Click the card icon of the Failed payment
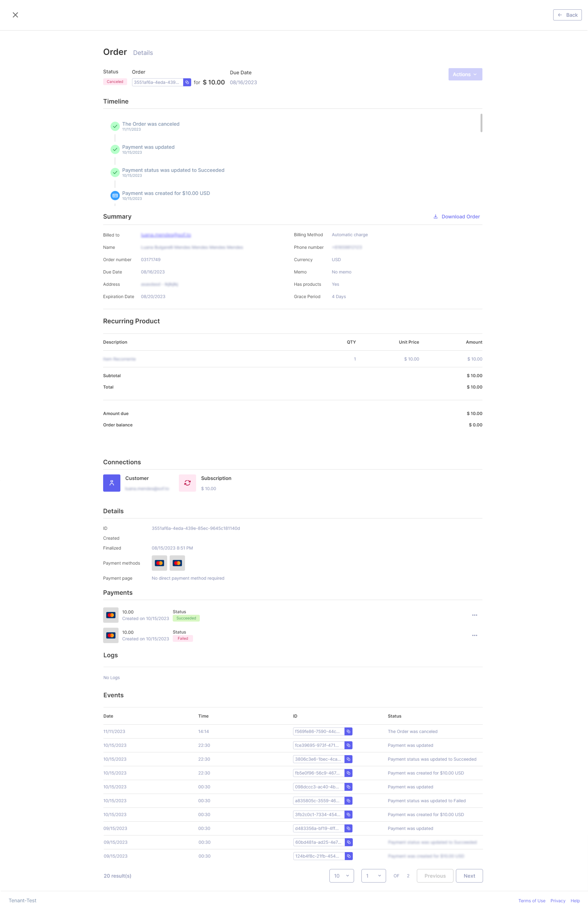Viewport: 588px width, 909px height. [x=111, y=635]
